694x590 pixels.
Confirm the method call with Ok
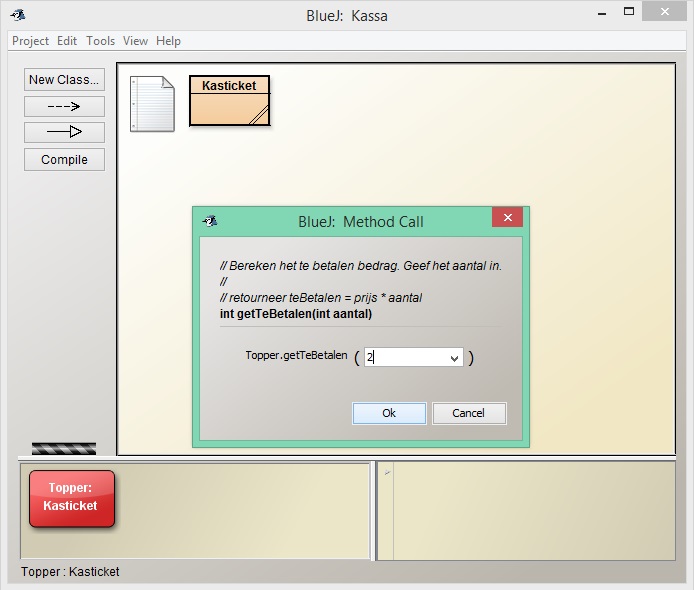click(x=389, y=413)
